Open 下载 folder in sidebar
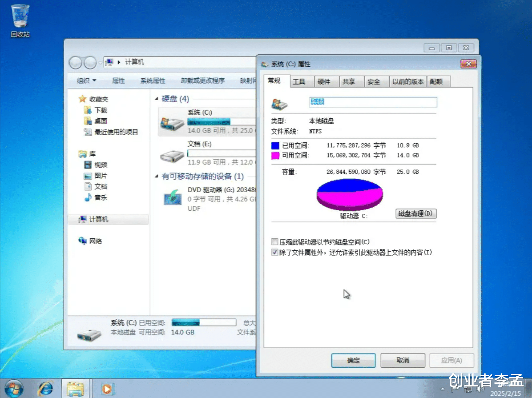 pos(101,110)
